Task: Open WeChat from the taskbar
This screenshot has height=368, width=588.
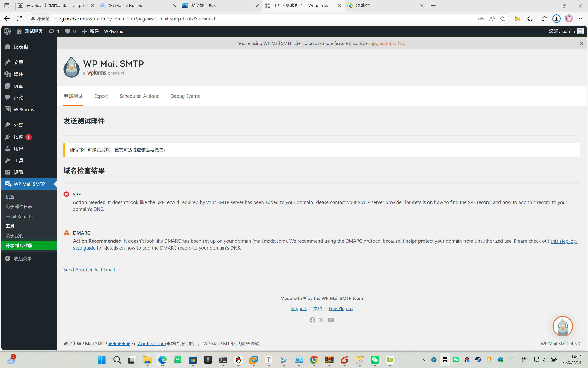Action: pos(375,360)
